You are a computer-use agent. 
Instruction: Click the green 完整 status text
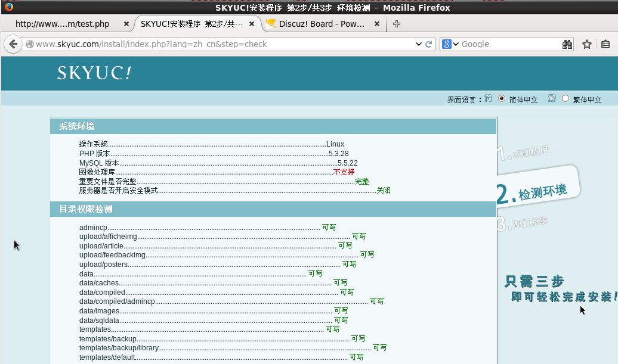[x=362, y=182]
